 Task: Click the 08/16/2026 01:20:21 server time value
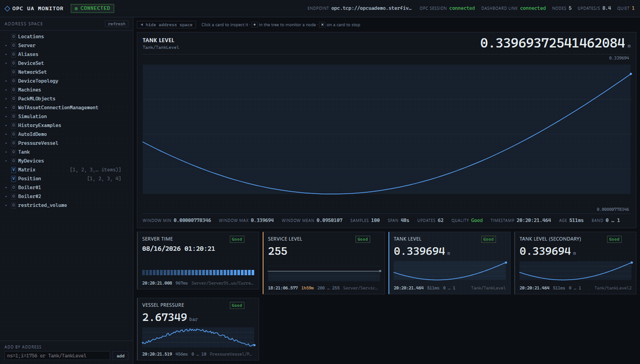[x=179, y=249]
